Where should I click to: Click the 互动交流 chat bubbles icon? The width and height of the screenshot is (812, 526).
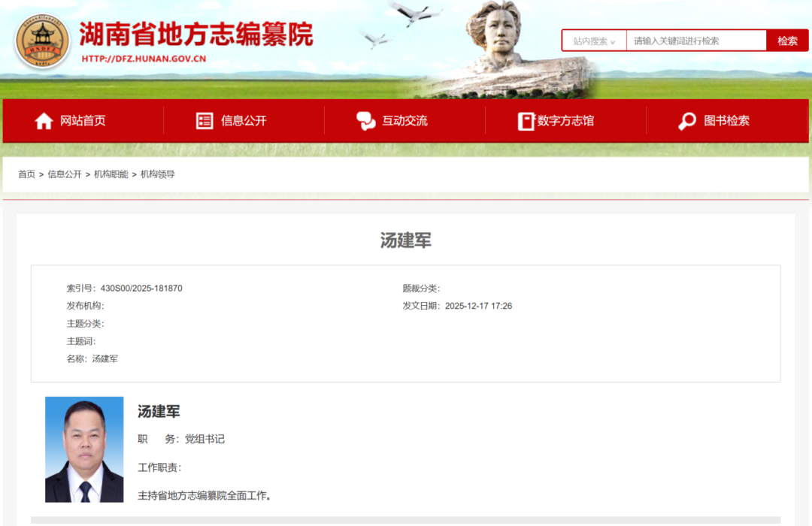point(365,121)
